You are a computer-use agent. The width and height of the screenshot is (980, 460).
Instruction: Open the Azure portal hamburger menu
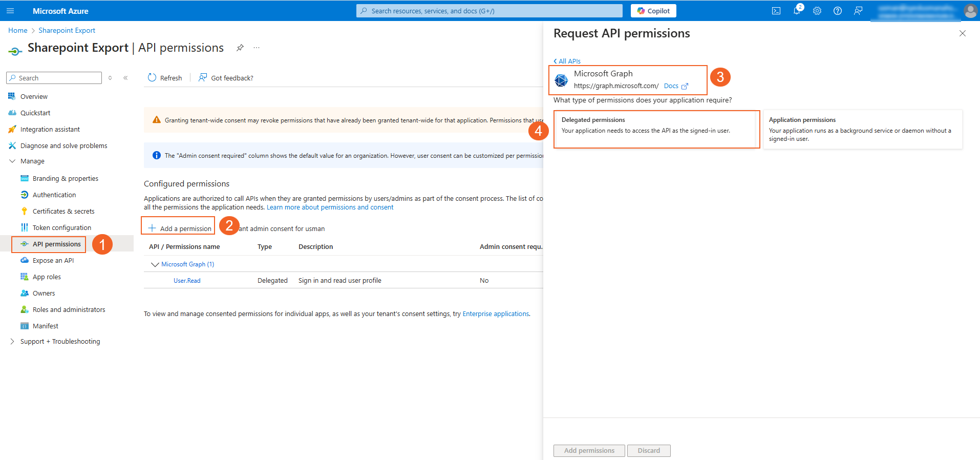point(10,11)
